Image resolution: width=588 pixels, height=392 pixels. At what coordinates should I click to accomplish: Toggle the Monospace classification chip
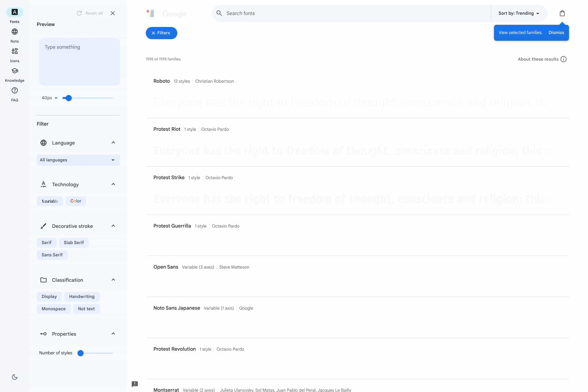pyautogui.click(x=54, y=309)
